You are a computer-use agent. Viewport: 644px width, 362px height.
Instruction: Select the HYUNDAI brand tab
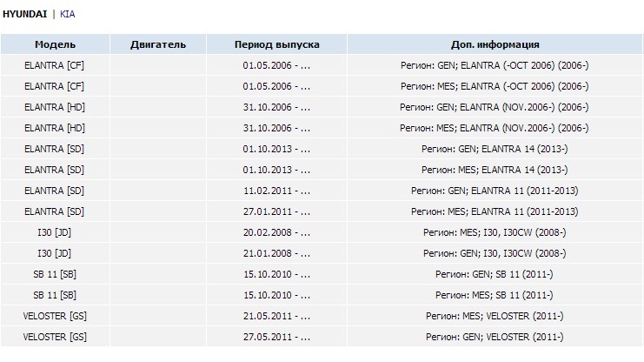pos(25,14)
